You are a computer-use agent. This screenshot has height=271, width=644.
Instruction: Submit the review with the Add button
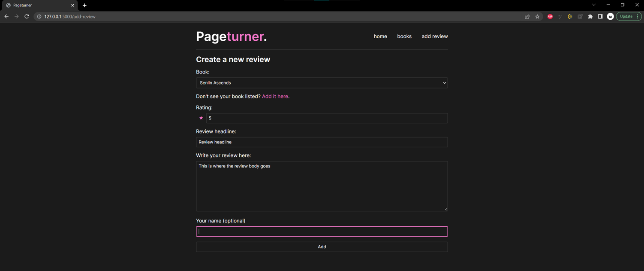pyautogui.click(x=322, y=247)
